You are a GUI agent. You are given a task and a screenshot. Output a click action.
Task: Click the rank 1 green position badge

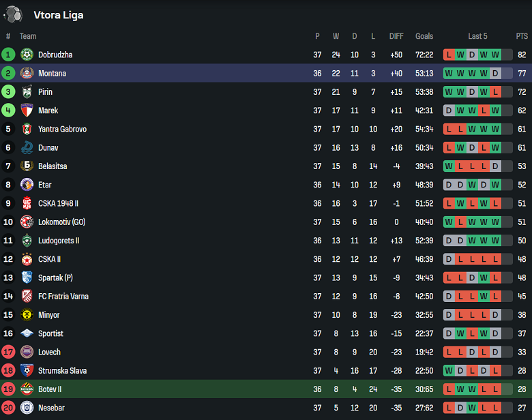point(8,55)
